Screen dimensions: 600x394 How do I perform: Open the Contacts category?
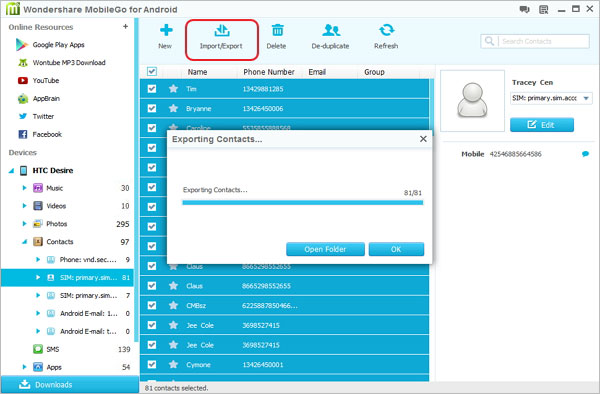(x=60, y=242)
